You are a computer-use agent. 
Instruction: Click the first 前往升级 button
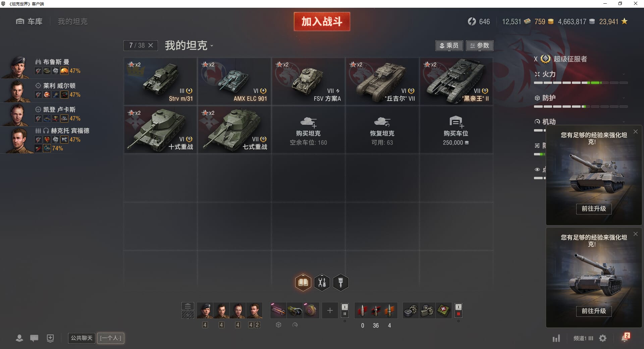point(594,209)
